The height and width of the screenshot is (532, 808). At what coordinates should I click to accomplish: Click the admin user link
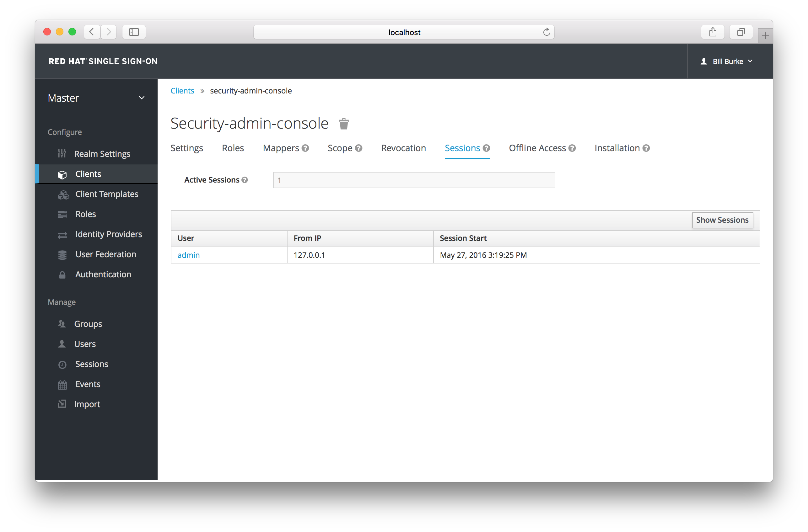pos(189,255)
